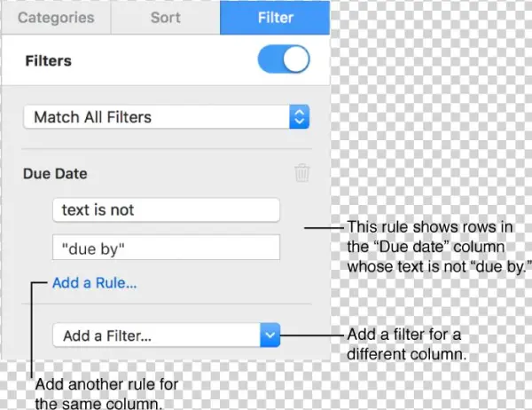Image resolution: width=532 pixels, height=410 pixels.
Task: Open the Add a Filter dropdown
Action: pyautogui.click(x=166, y=335)
